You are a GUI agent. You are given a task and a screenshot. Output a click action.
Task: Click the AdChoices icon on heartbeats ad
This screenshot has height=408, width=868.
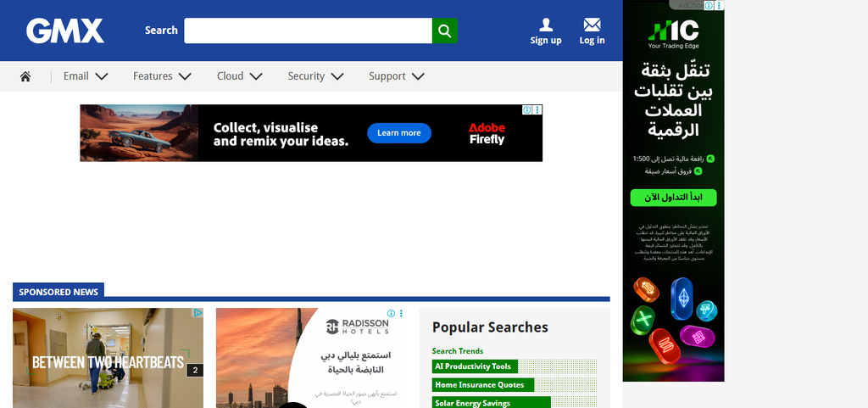click(x=198, y=313)
